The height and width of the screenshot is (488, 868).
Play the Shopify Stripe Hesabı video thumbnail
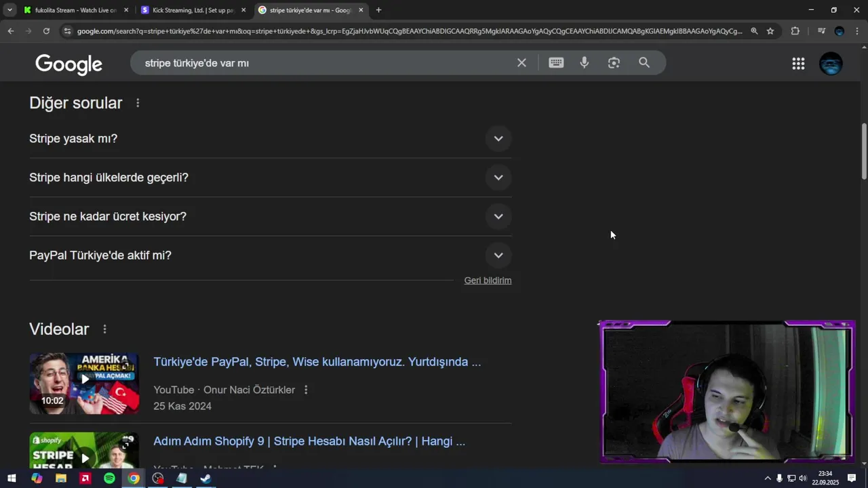tap(84, 451)
